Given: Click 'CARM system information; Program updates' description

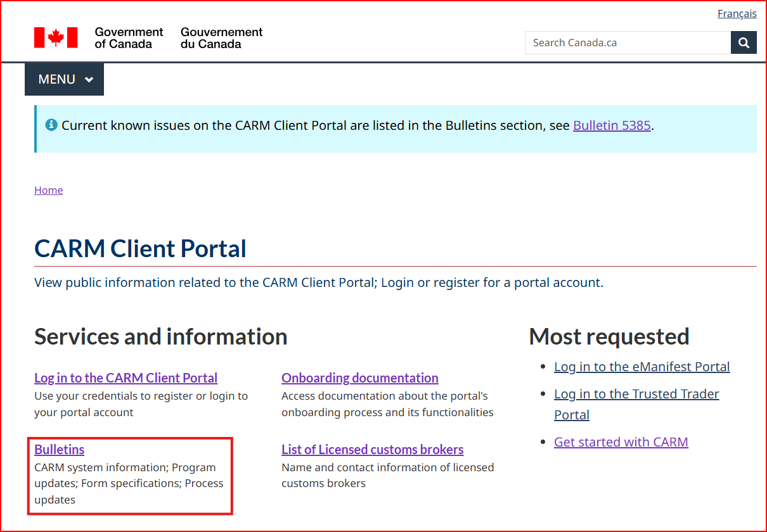Looking at the screenshot, I should click(129, 484).
